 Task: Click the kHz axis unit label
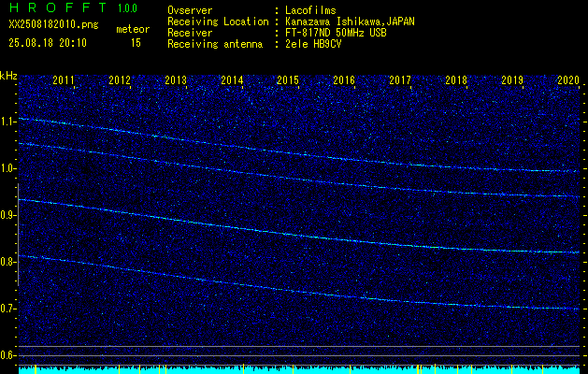pos(8,76)
